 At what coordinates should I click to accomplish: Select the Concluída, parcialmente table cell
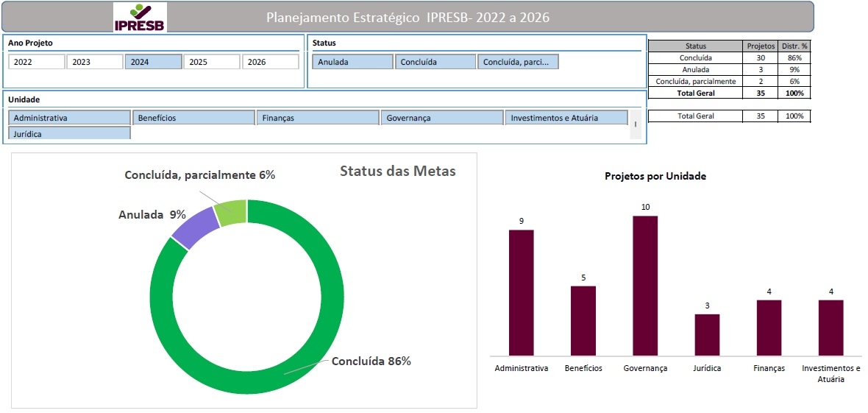(695, 81)
